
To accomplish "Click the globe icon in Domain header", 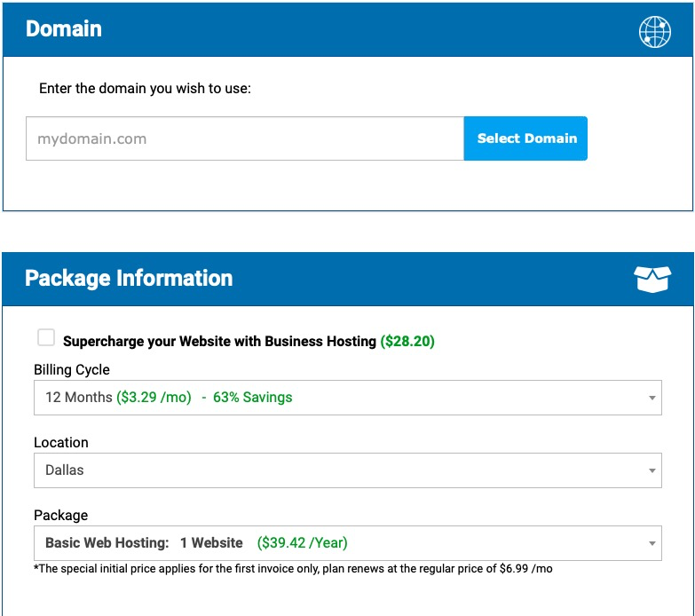I will click(655, 32).
